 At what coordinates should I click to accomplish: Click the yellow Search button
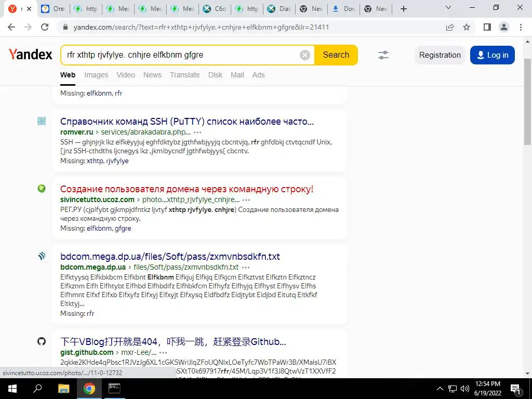pos(336,55)
